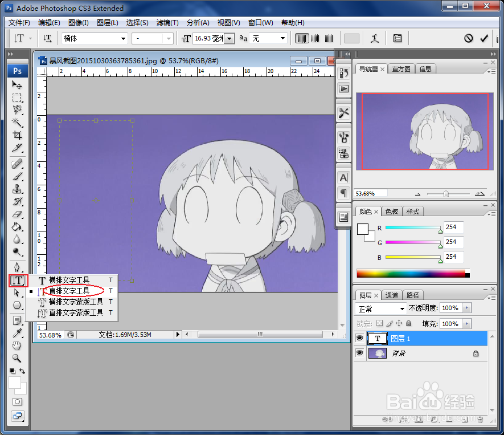Switch to the 路径 tab
This screenshot has height=435, width=504.
click(x=413, y=295)
